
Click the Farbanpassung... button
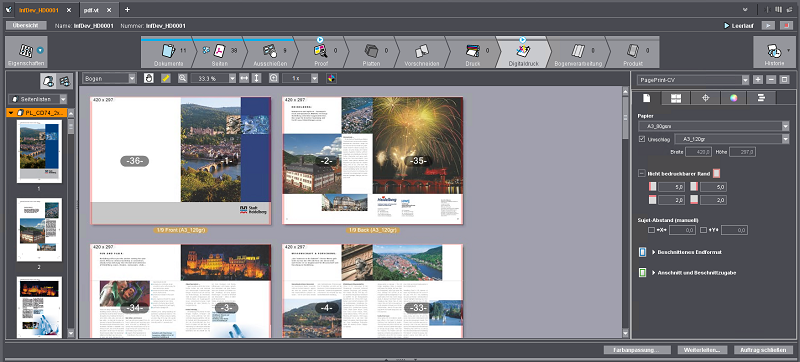click(x=638, y=350)
